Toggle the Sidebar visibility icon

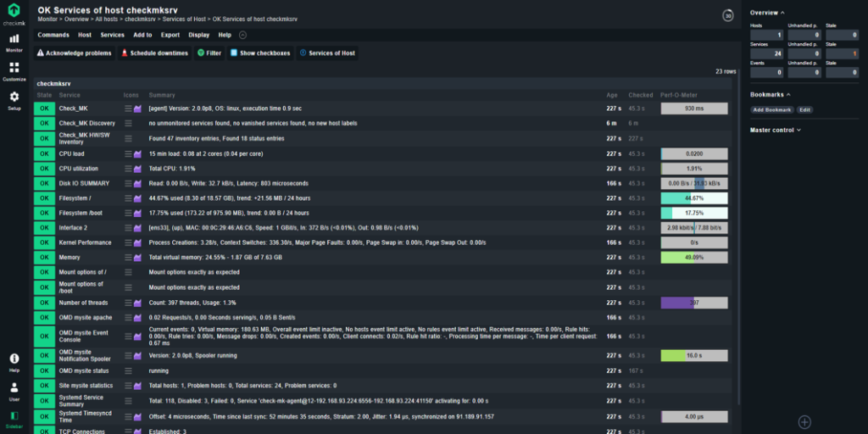click(x=14, y=419)
